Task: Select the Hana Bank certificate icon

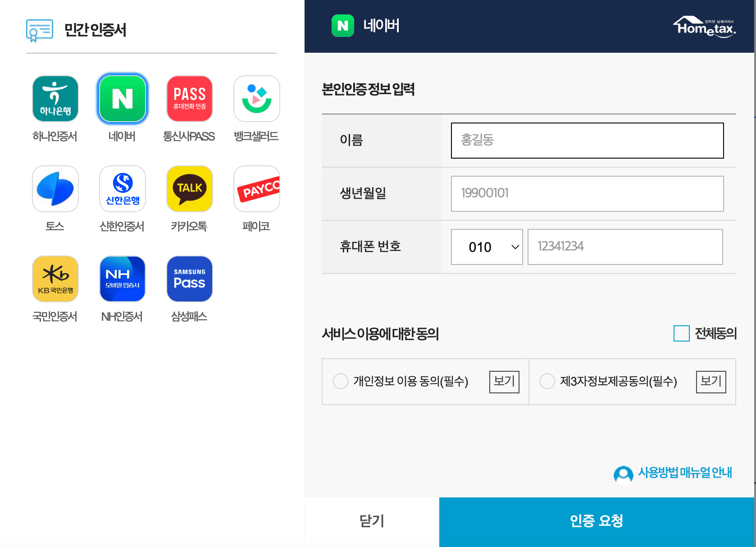Action: pos(55,99)
